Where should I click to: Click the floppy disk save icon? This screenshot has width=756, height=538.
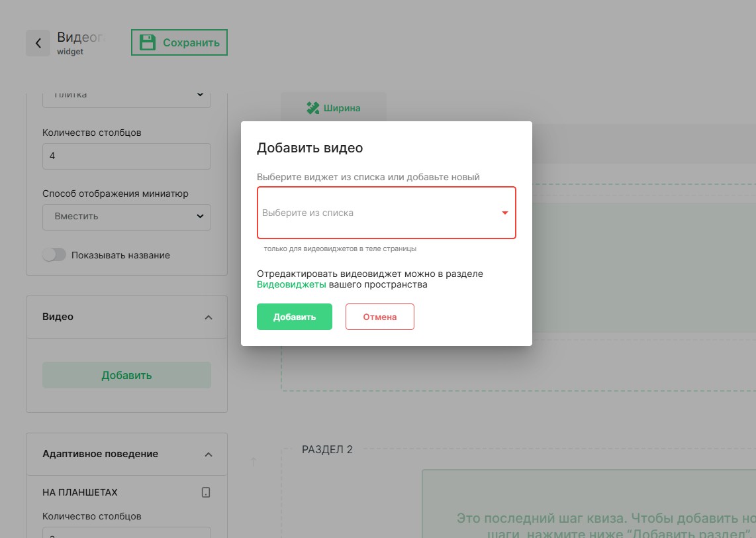point(148,42)
